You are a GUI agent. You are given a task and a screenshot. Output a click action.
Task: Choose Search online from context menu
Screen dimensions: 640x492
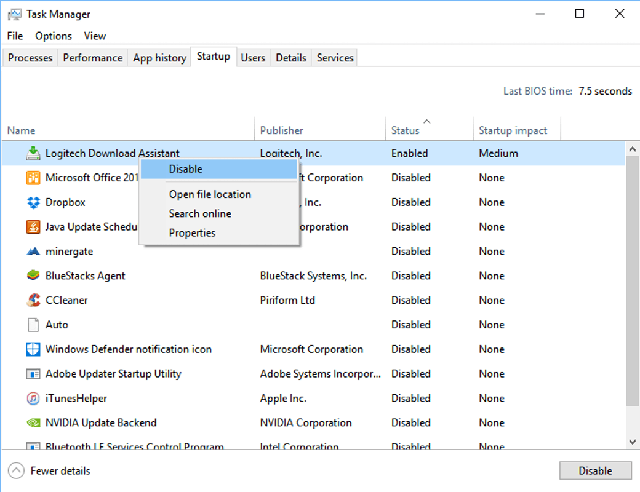click(199, 214)
